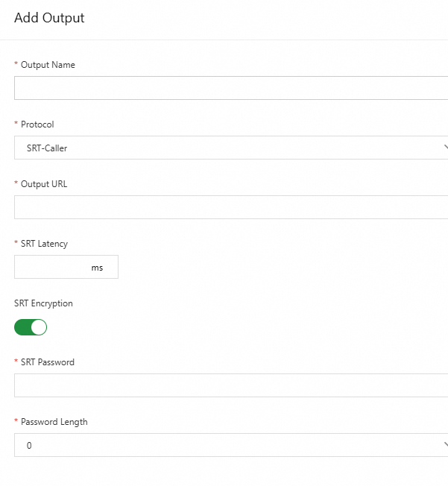
Task: Click the Protocol field label
Action: click(x=37, y=124)
